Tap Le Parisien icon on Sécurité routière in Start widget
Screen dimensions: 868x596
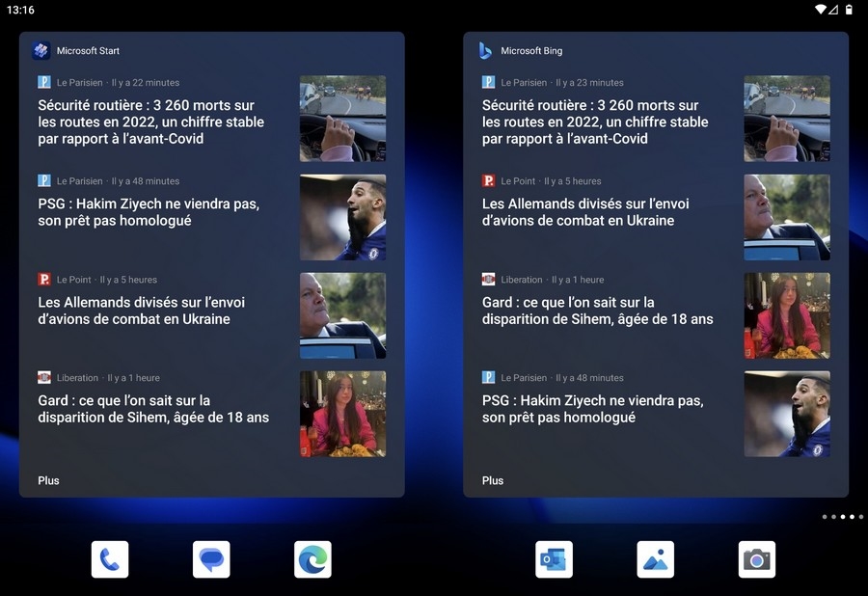point(44,82)
